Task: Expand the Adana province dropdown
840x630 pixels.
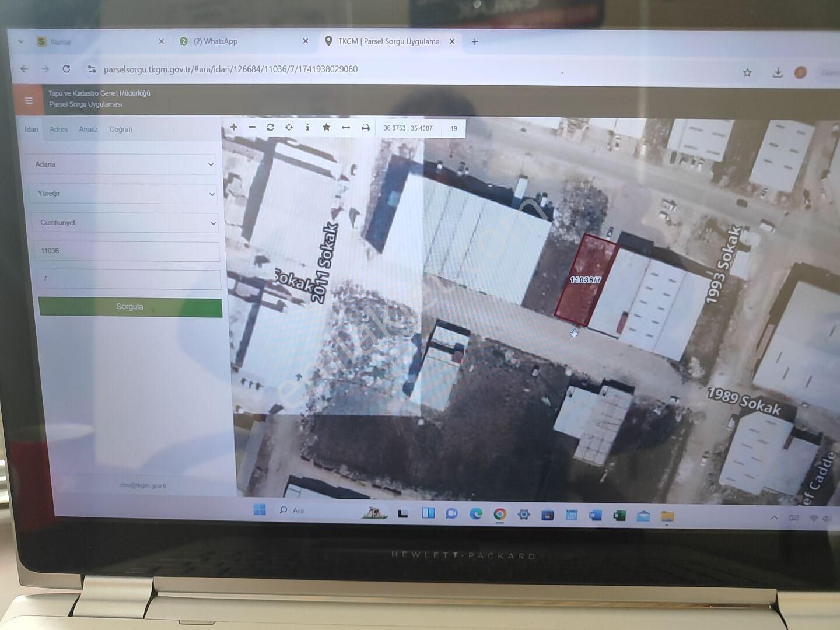Action: click(x=121, y=164)
